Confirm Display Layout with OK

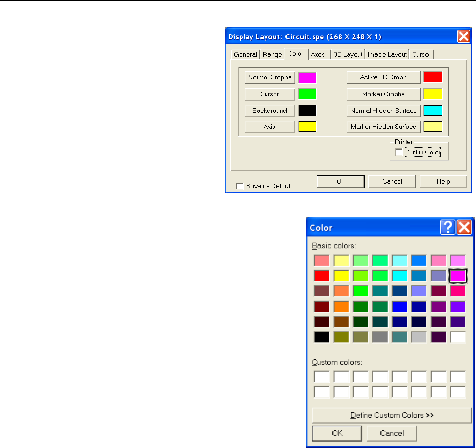(341, 181)
